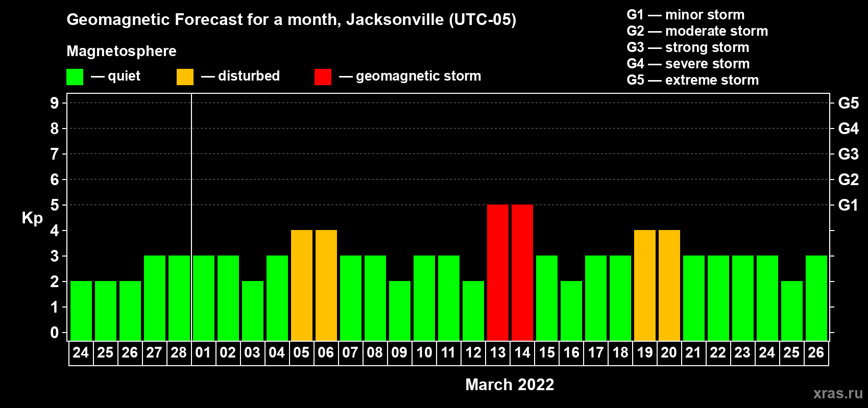Click date cell 13 on the x-axis
The height and width of the screenshot is (408, 868).
click(498, 353)
